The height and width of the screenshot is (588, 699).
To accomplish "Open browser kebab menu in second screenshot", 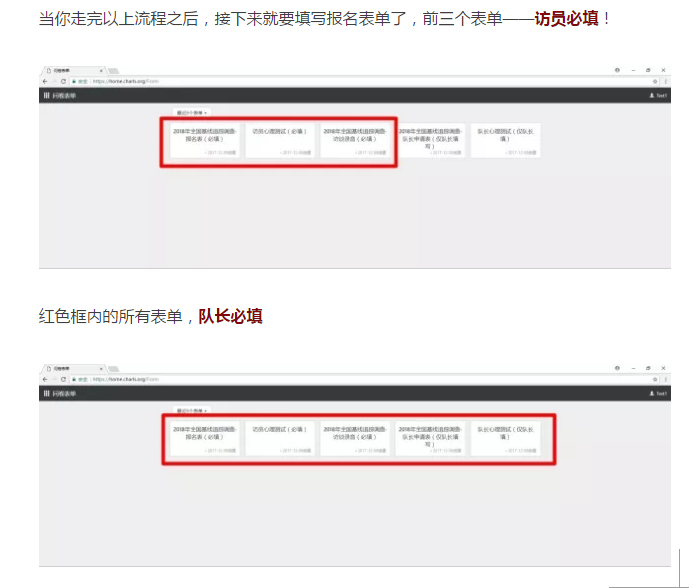I will 664,380.
